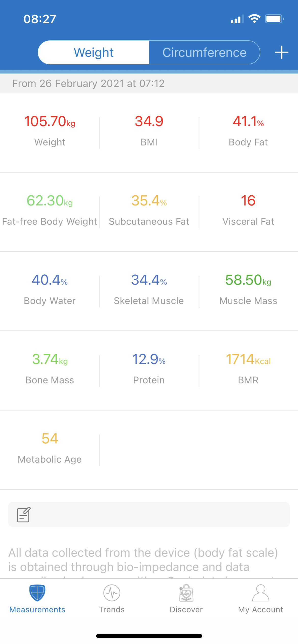This screenshot has width=298, height=644.
Task: Open the My Account profile icon
Action: click(261, 593)
